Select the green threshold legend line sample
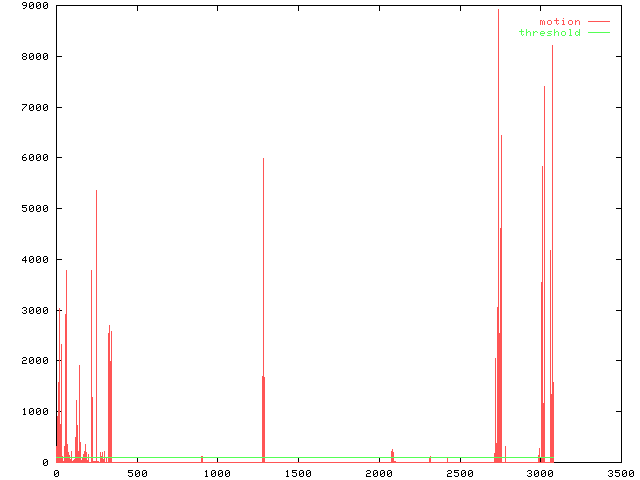The width and height of the screenshot is (640, 480). point(598,33)
